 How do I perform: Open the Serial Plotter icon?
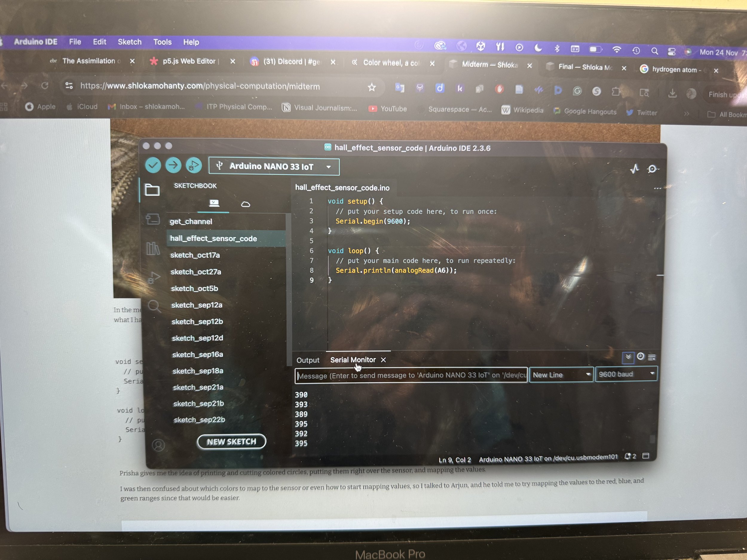pos(635,169)
